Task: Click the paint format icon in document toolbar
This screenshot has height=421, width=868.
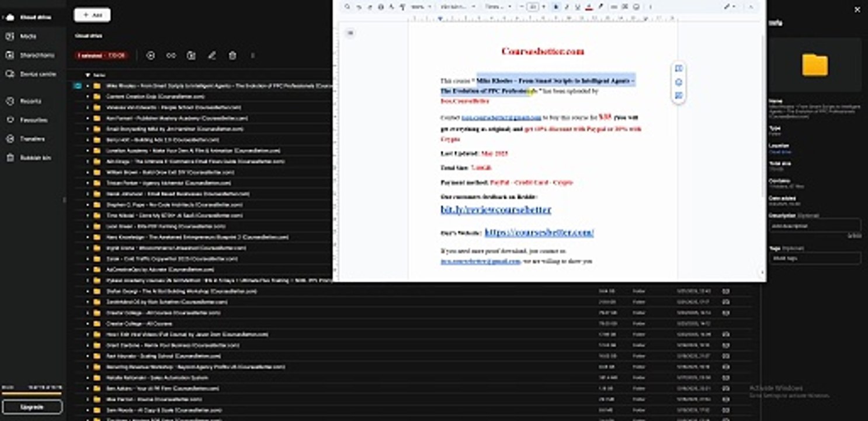Action: (402, 7)
